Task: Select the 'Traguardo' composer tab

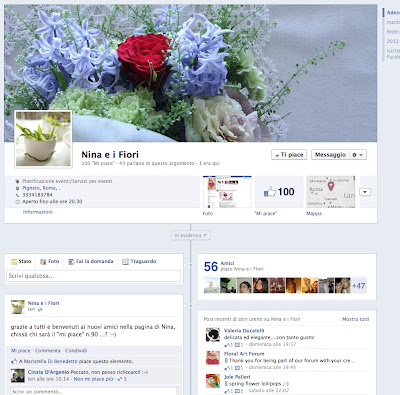Action: coord(139,261)
